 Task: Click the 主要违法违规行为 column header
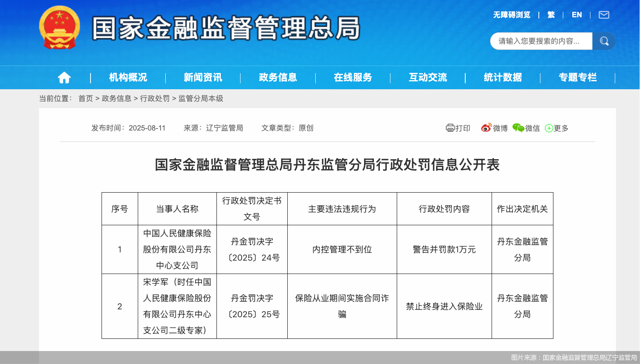[x=342, y=209]
